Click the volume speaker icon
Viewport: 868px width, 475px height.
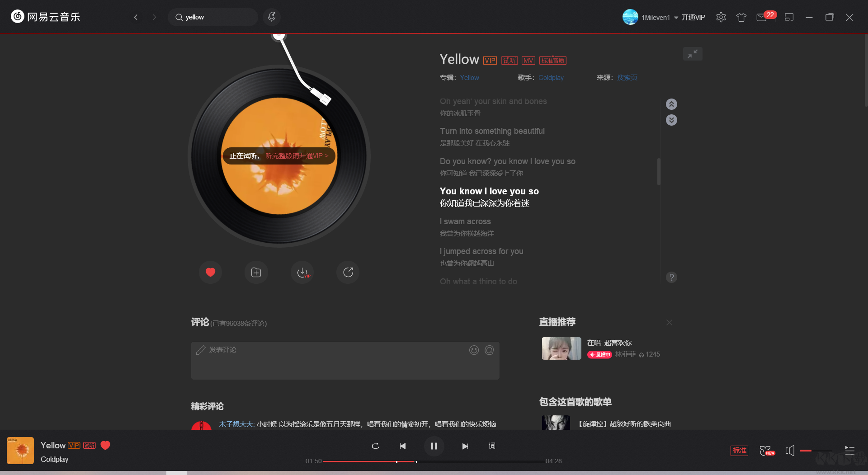[x=790, y=451]
